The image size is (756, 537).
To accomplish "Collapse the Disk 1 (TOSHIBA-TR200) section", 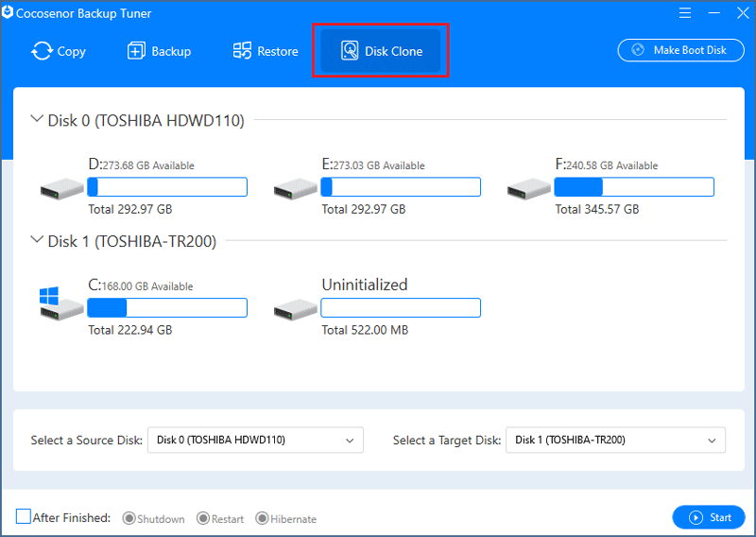I will (37, 239).
